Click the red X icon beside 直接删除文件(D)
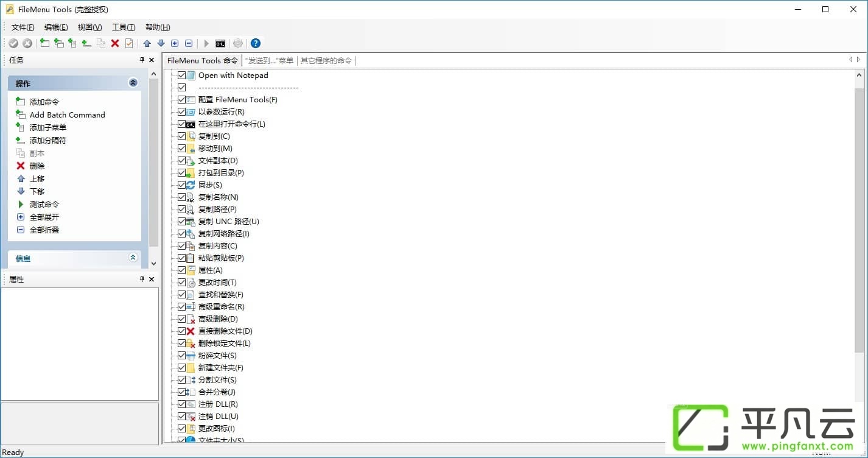 pyautogui.click(x=191, y=331)
